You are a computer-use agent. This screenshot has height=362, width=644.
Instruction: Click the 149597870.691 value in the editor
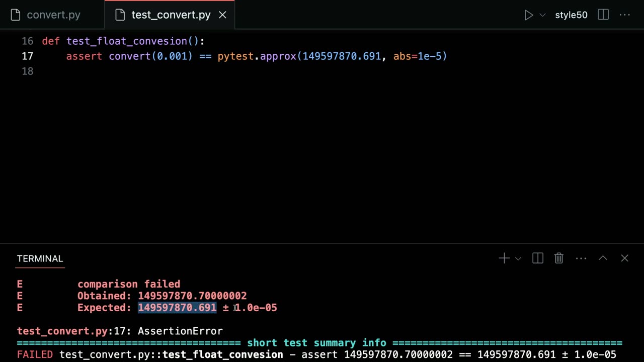(x=342, y=56)
